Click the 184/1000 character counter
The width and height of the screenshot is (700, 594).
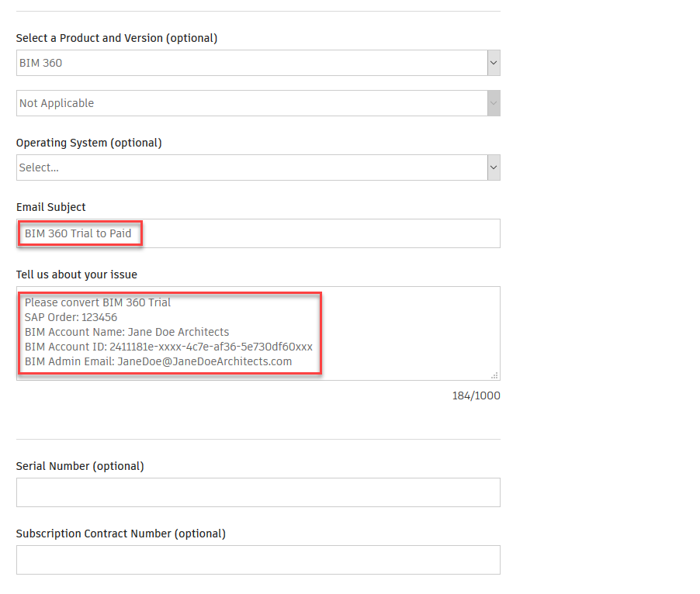pos(476,395)
